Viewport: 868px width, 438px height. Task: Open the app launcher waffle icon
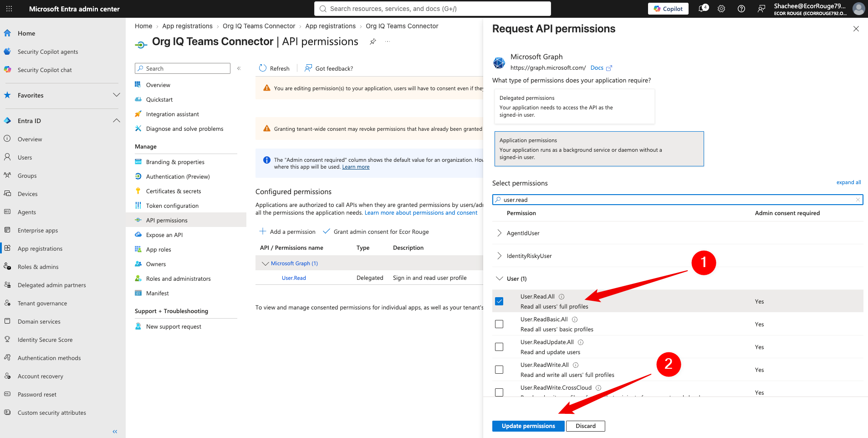coord(9,9)
